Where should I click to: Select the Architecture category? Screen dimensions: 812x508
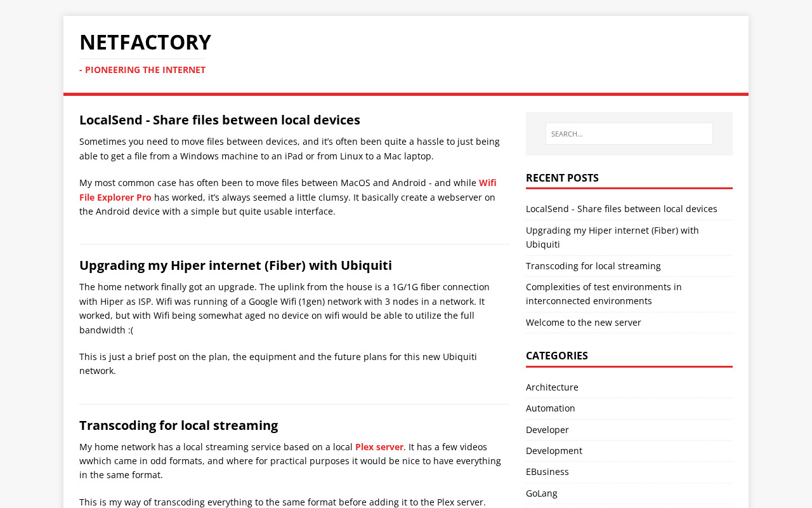[x=552, y=387]
